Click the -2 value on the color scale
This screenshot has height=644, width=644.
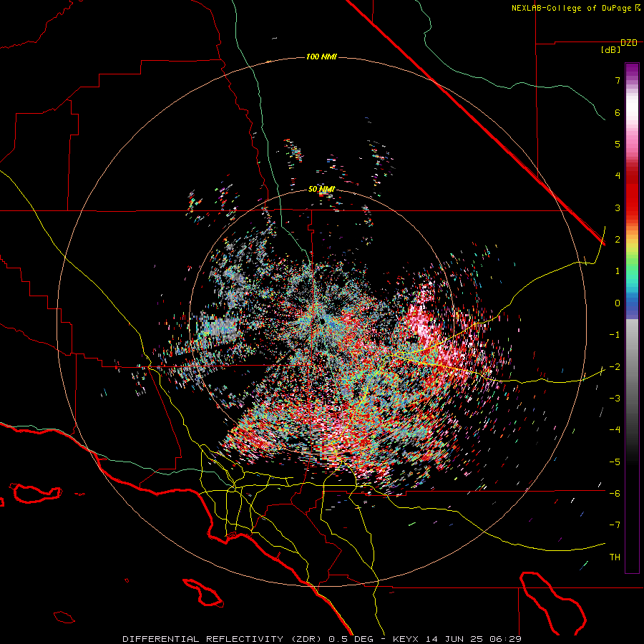coord(615,367)
